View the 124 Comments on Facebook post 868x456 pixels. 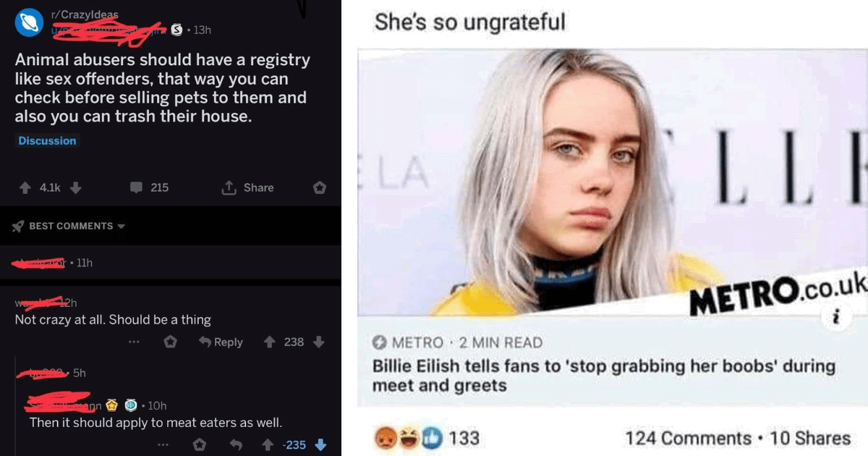click(688, 438)
